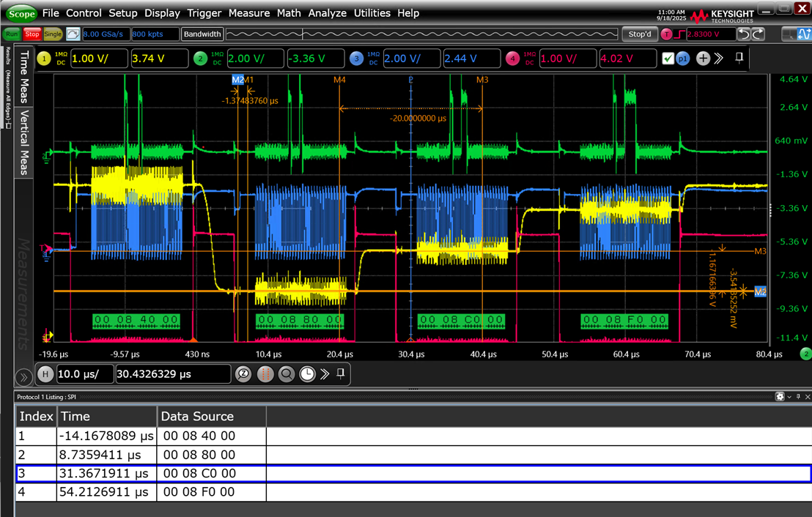Click the round arrow button left of the H toolbar
812x517 pixels.
[23, 377]
